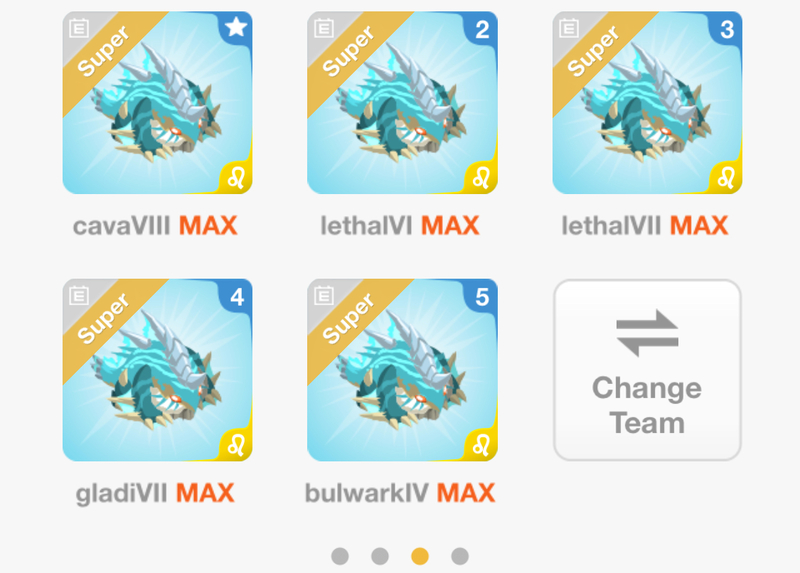
Task: Click the bulwarkIV MAX name label
Action: point(400,493)
